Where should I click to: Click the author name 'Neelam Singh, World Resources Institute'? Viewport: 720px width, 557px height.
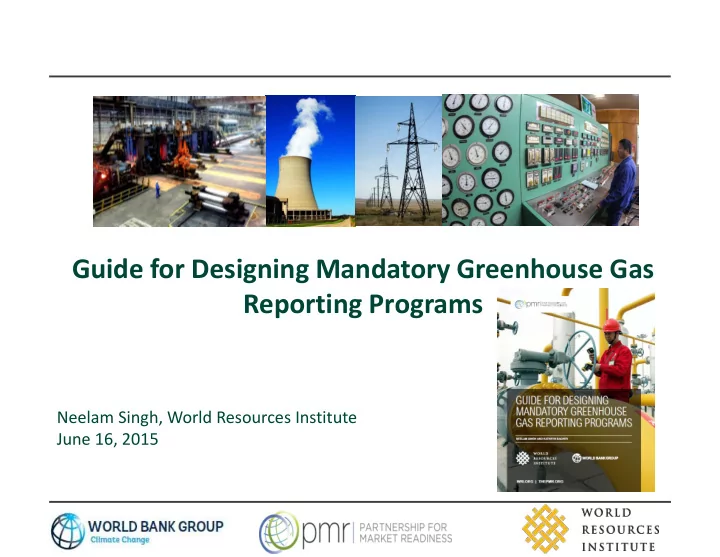[209, 417]
